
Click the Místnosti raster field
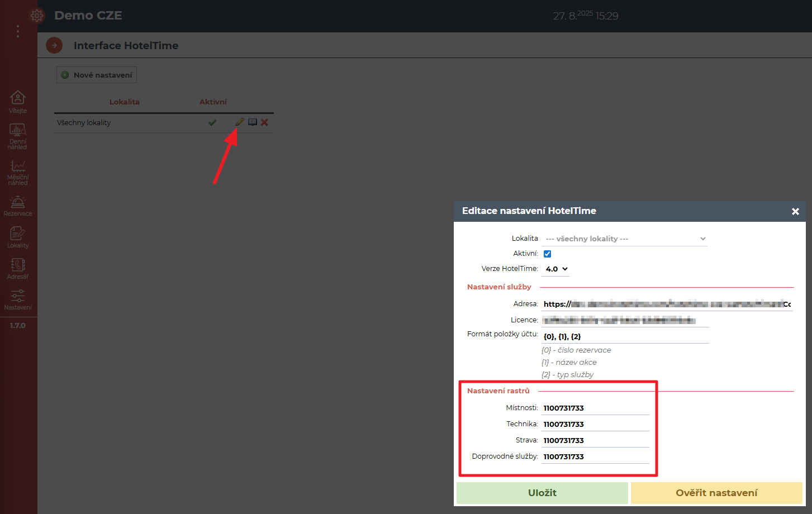[x=596, y=408]
